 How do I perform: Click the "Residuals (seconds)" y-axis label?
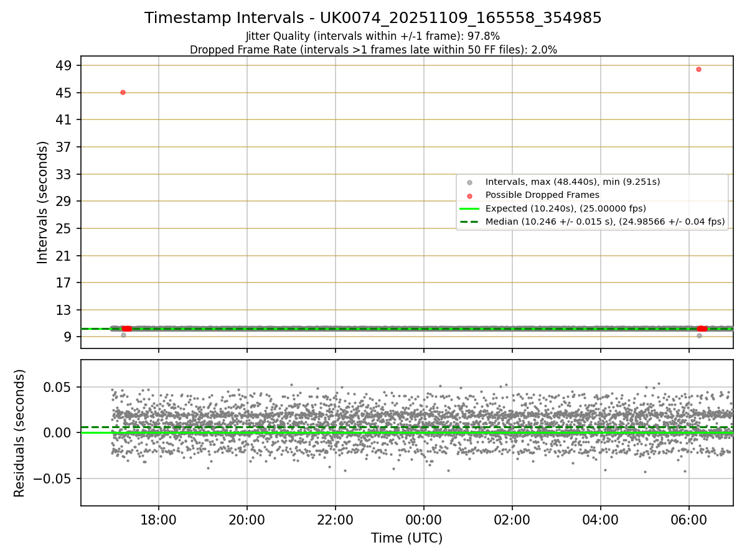pos(20,433)
